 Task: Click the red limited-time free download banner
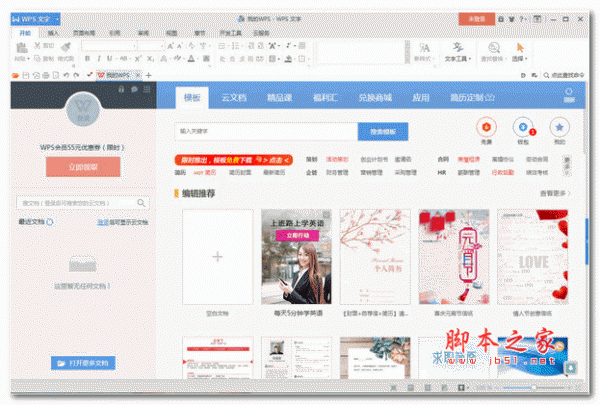click(x=234, y=160)
